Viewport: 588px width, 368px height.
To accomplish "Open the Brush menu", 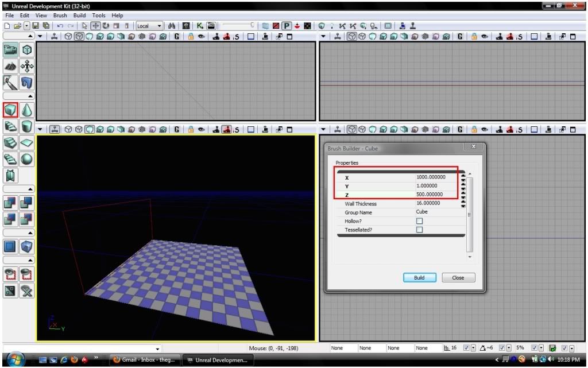I will pyautogui.click(x=60, y=16).
